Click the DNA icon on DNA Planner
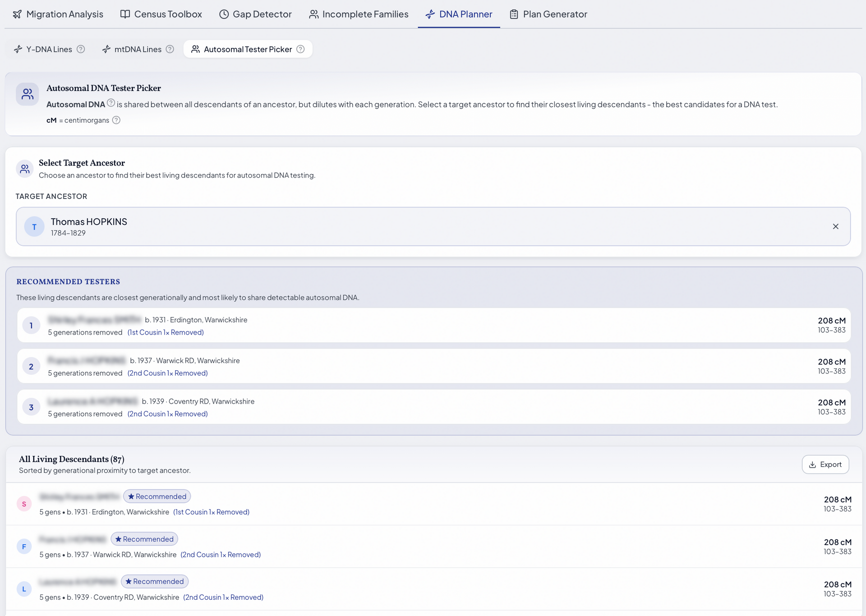866x616 pixels. [430, 14]
